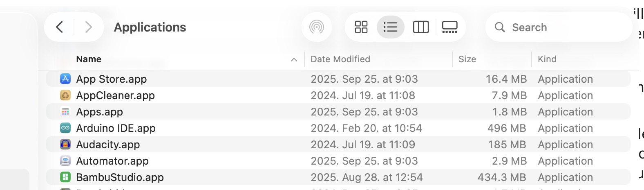Open AirDrop from the toolbar icon
644x190 pixels.
pyautogui.click(x=317, y=27)
